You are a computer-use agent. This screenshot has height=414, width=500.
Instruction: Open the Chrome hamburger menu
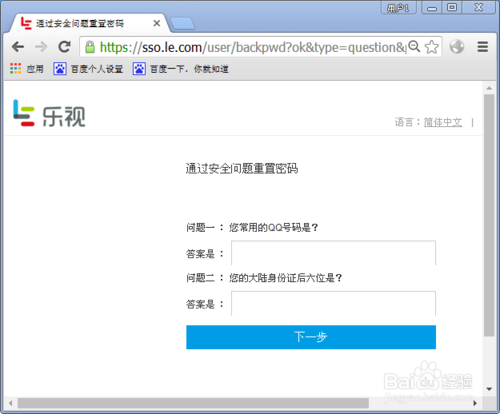click(482, 46)
